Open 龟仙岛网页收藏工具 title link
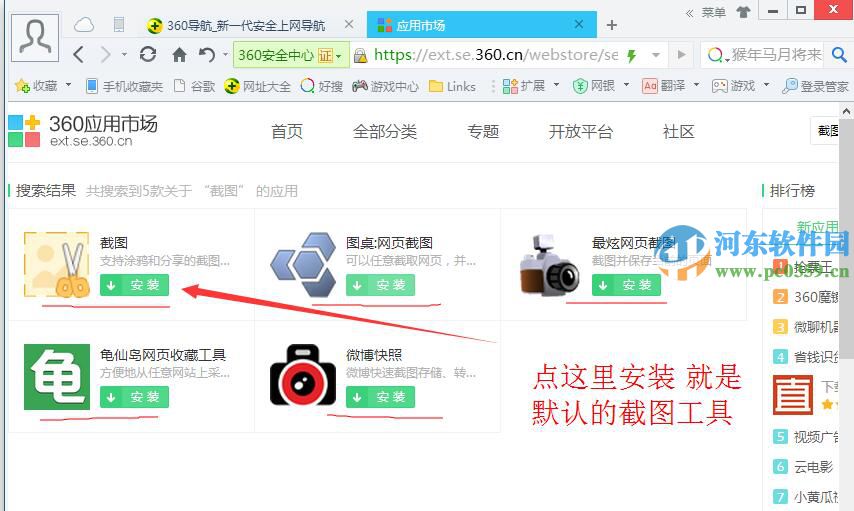The height and width of the screenshot is (511, 854). click(x=163, y=355)
